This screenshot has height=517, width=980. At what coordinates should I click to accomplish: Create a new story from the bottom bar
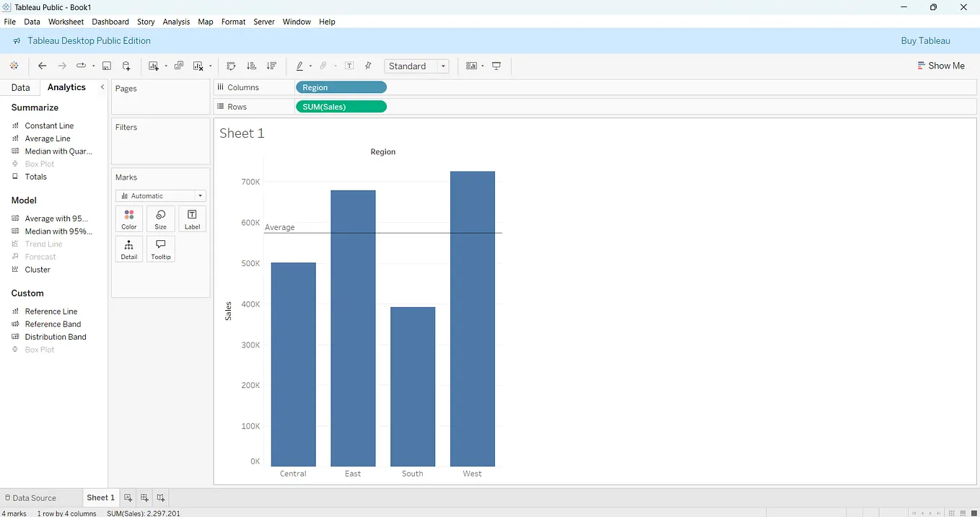click(160, 498)
